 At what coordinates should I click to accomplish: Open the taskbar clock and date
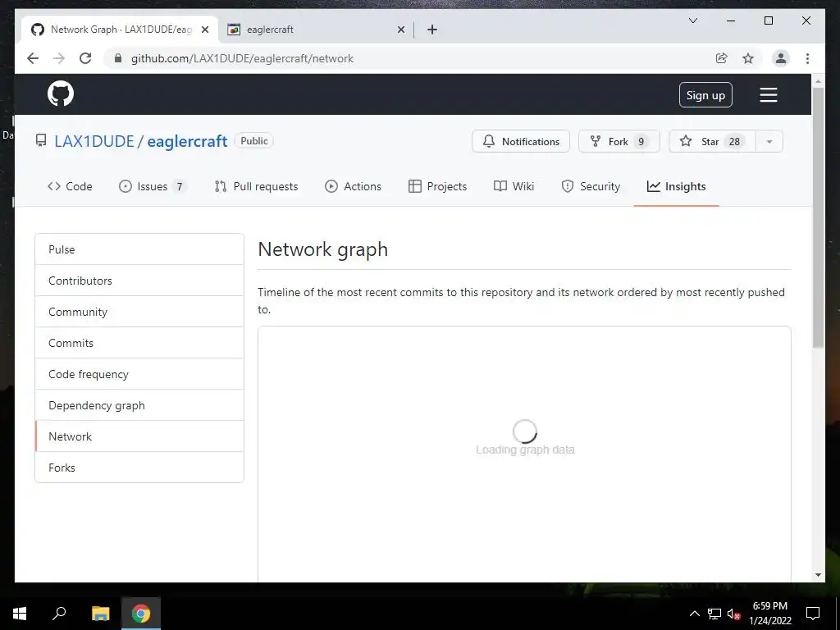(769, 614)
